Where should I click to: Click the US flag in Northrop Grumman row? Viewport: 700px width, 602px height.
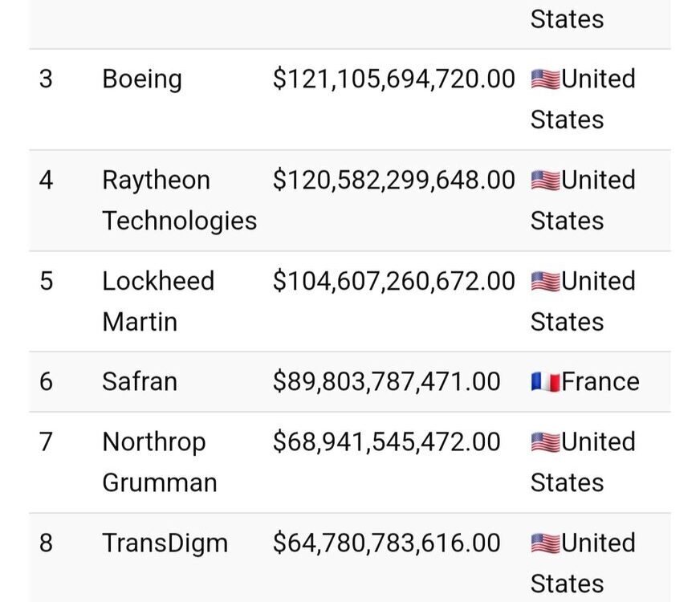[x=545, y=443]
